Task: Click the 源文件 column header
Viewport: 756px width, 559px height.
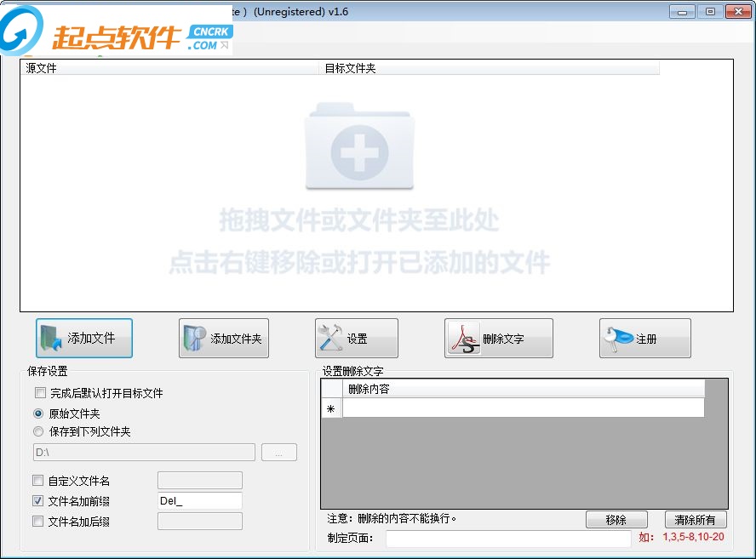Action: click(x=169, y=68)
